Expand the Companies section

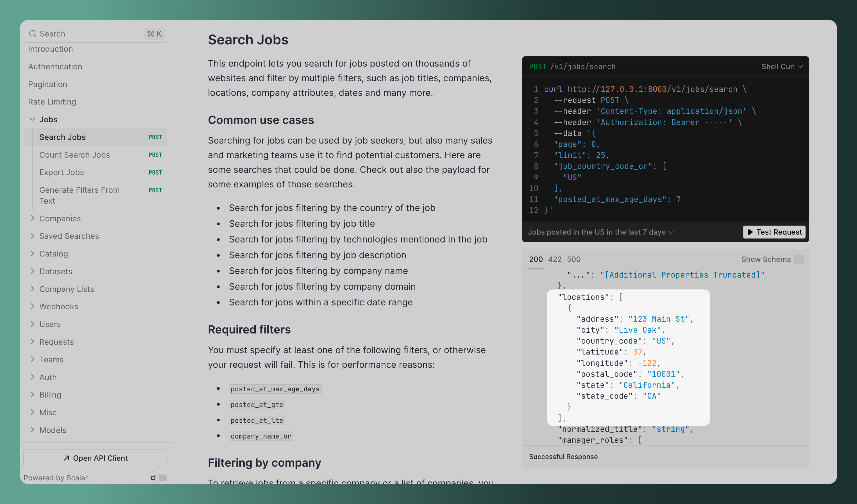pos(32,218)
